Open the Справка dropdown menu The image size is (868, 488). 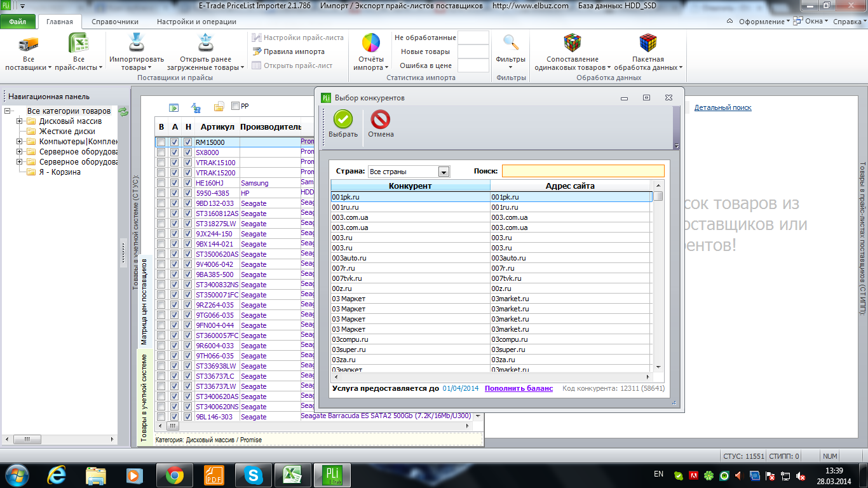tap(850, 22)
